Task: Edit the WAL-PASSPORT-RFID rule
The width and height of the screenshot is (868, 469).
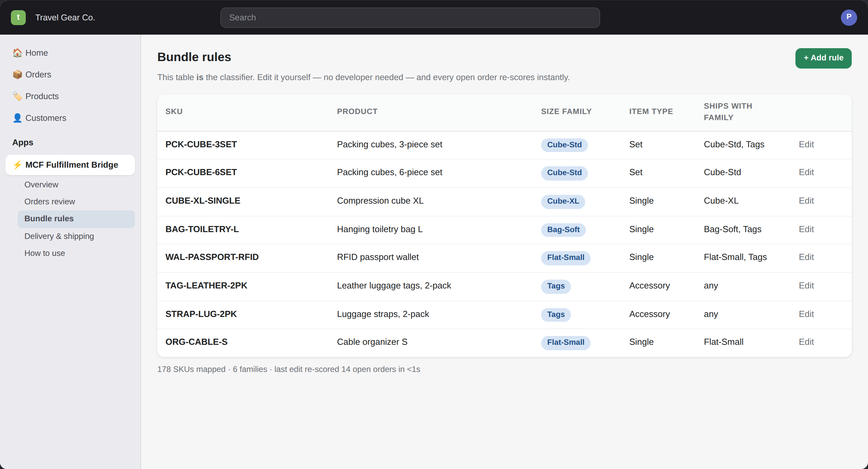Action: coord(806,257)
